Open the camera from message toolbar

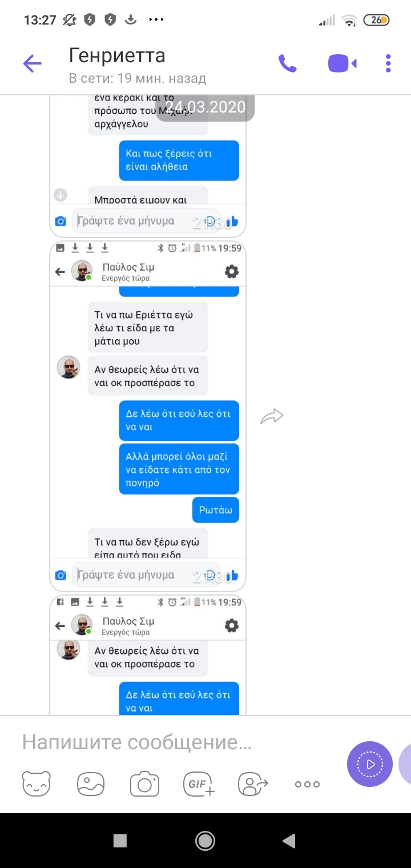coord(144,783)
